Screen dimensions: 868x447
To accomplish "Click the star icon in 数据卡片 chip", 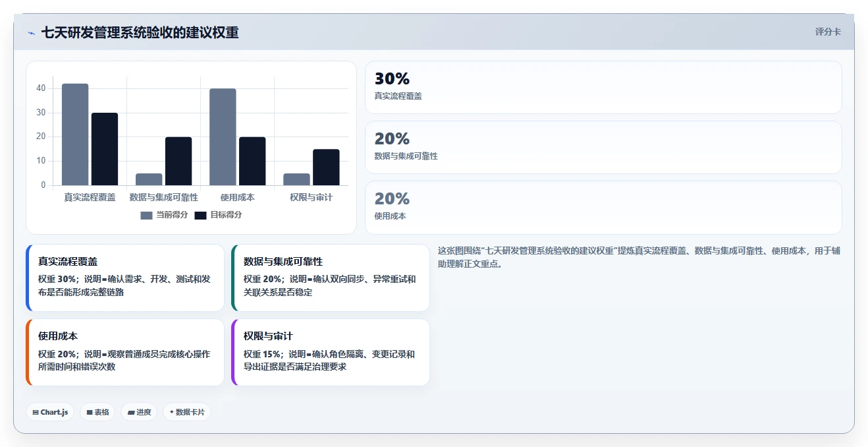I will (172, 412).
